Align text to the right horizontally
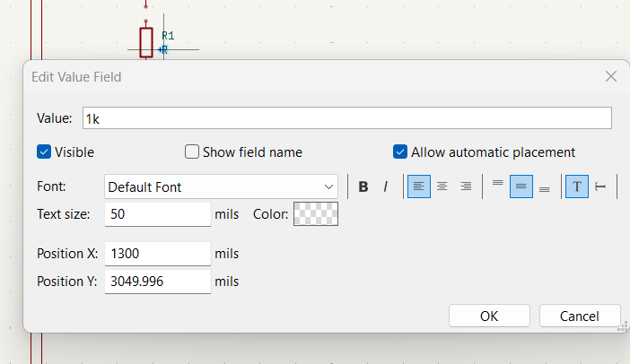Screen dimensions: 630x364 coord(465,186)
